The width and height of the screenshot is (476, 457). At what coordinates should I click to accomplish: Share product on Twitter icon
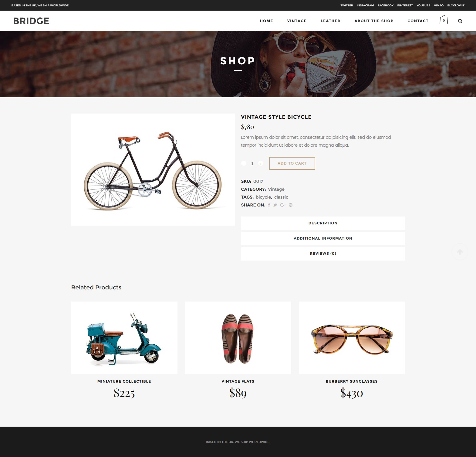point(275,205)
